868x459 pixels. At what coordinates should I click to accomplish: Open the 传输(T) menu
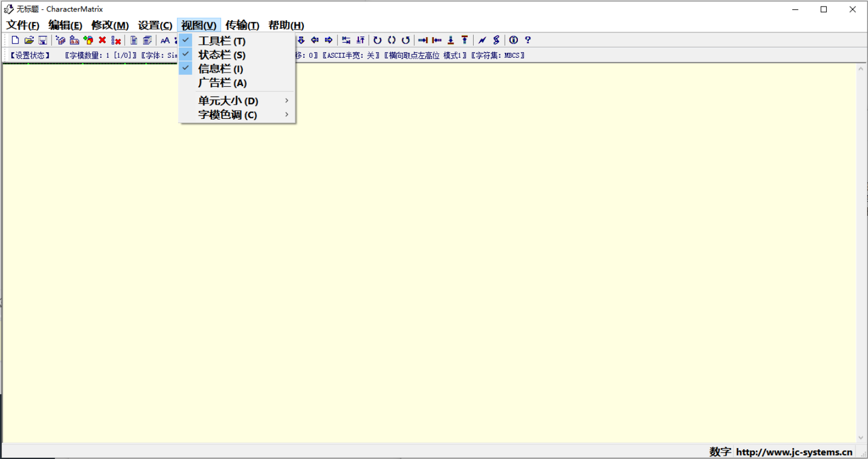pos(242,26)
